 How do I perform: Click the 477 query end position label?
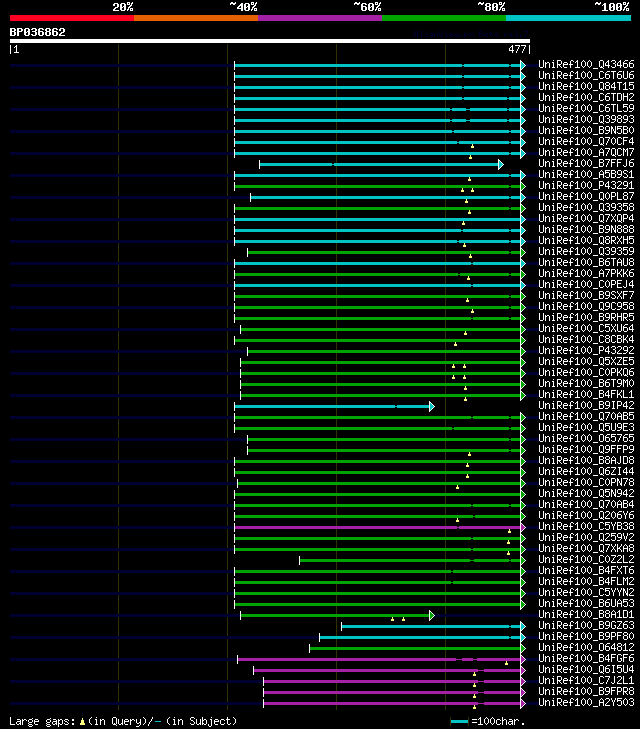point(518,49)
